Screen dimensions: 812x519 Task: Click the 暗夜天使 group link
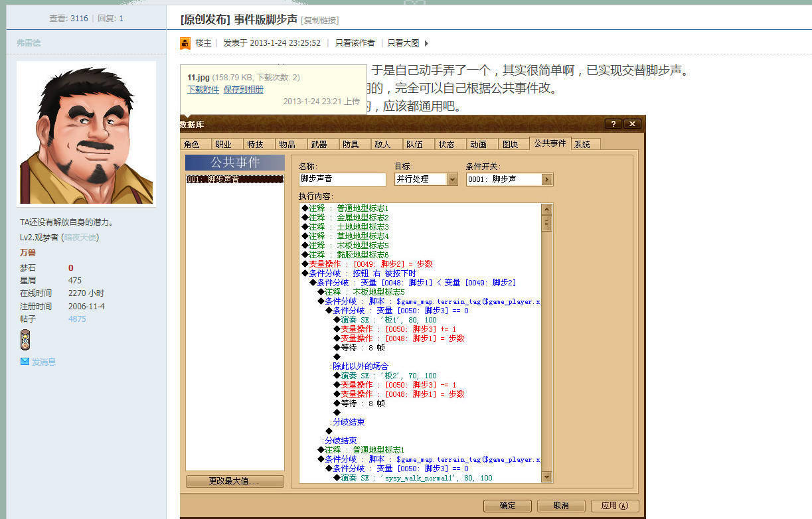[80, 238]
